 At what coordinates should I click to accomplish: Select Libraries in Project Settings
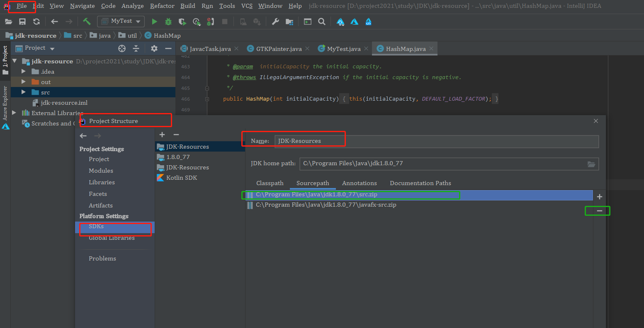click(x=102, y=182)
